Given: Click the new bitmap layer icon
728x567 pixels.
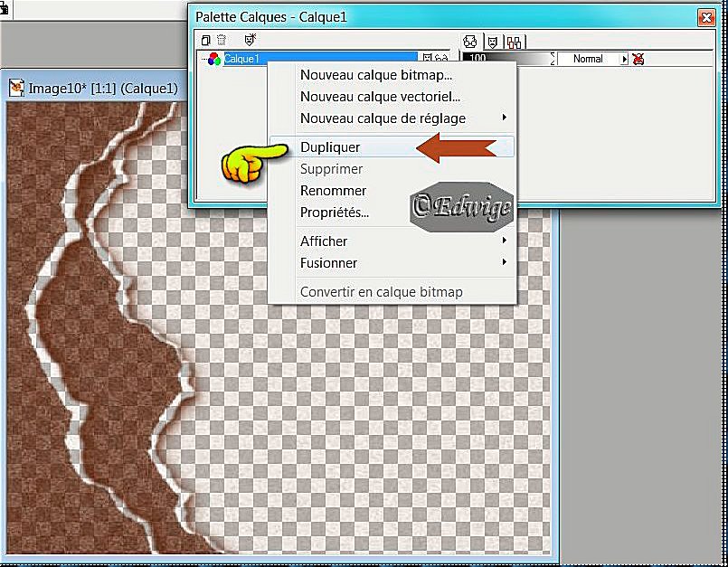Looking at the screenshot, I should click(205, 41).
